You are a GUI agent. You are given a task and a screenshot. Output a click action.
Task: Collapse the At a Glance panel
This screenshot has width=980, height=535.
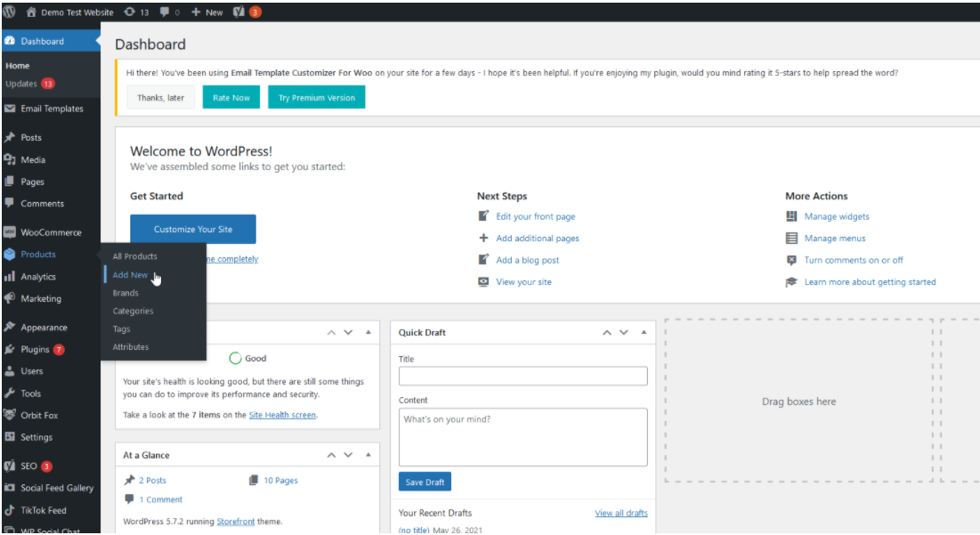[x=369, y=455]
